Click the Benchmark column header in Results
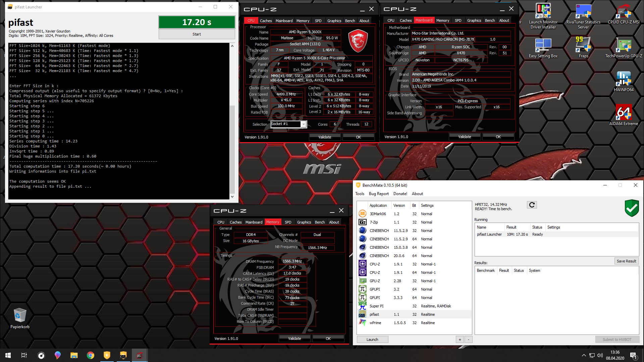This screenshot has width=644, height=362. click(486, 270)
